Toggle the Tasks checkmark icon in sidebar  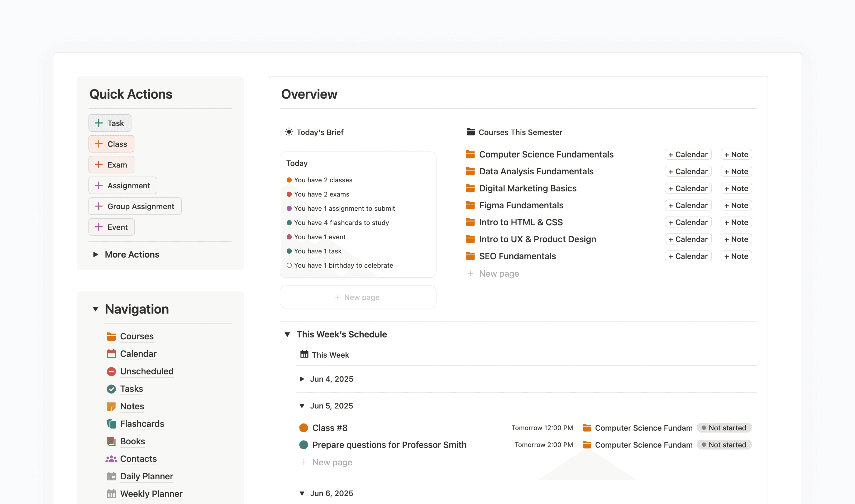pyautogui.click(x=111, y=388)
